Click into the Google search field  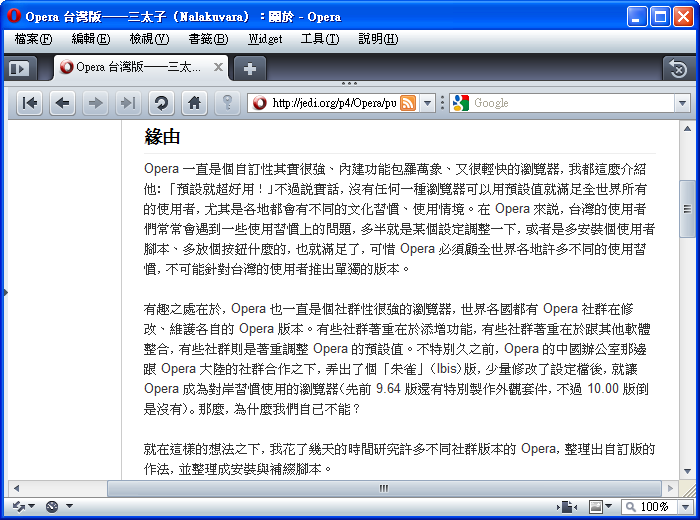pos(572,103)
